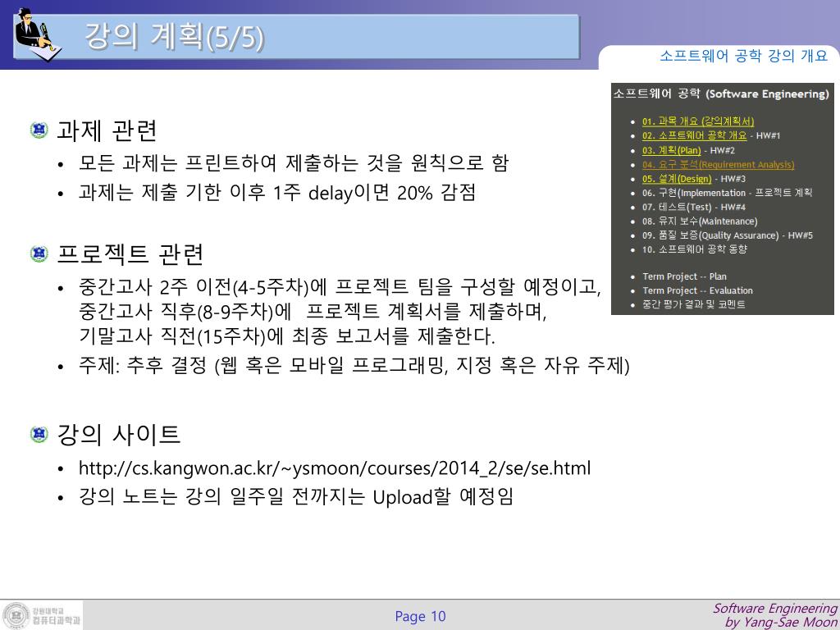
Task: Click the bullet about Upload할 예정임
Action: click(x=295, y=496)
